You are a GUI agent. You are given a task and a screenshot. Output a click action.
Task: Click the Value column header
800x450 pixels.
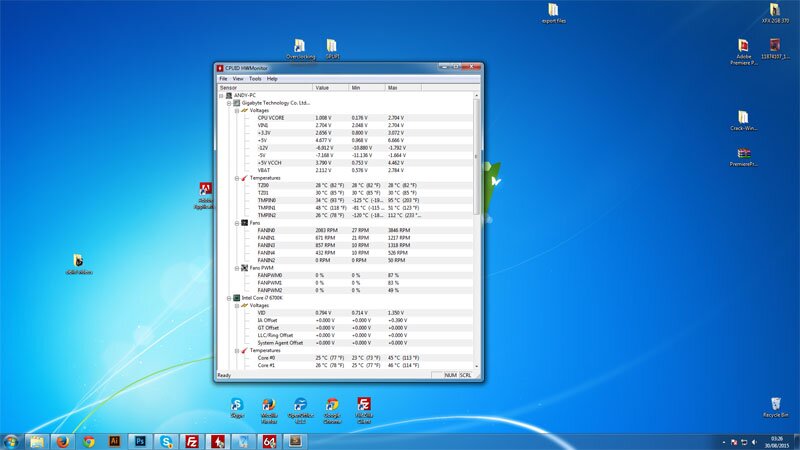[x=331, y=88]
